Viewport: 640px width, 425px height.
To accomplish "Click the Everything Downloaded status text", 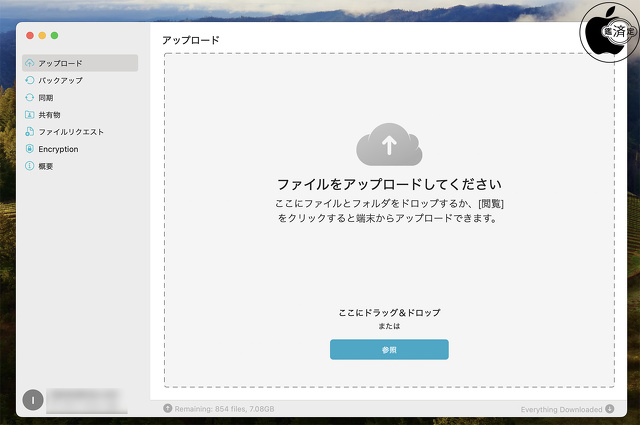I will point(561,409).
